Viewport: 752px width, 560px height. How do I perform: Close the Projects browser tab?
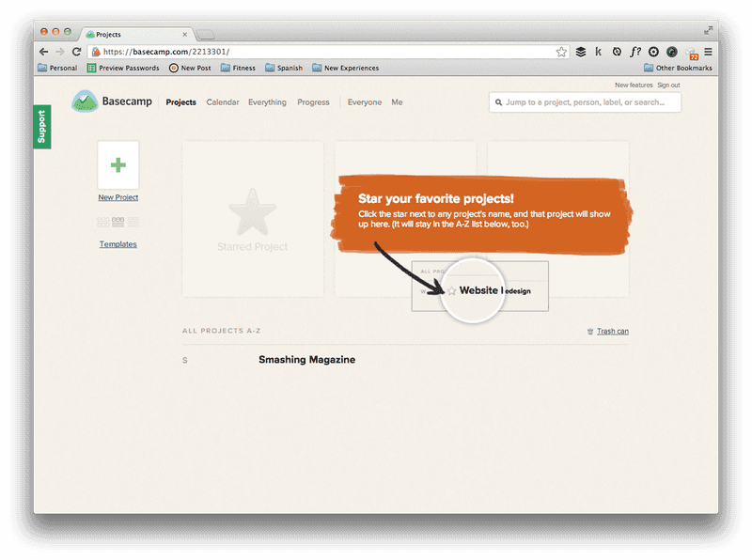(184, 35)
